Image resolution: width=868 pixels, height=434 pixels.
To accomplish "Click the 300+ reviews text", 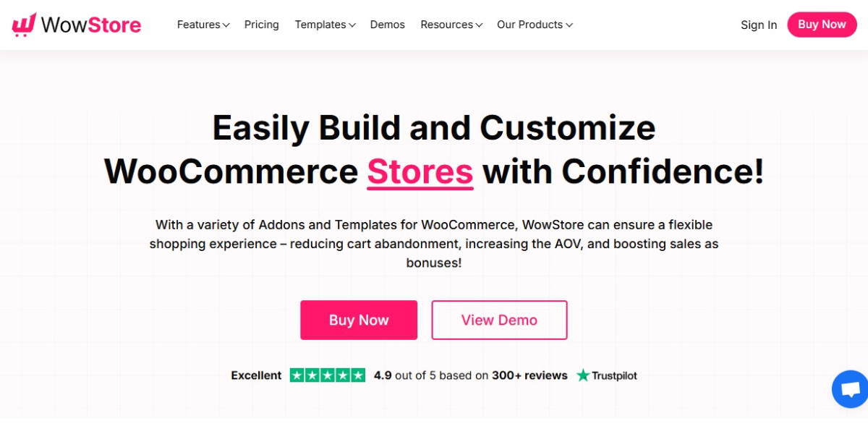I will pos(529,375).
